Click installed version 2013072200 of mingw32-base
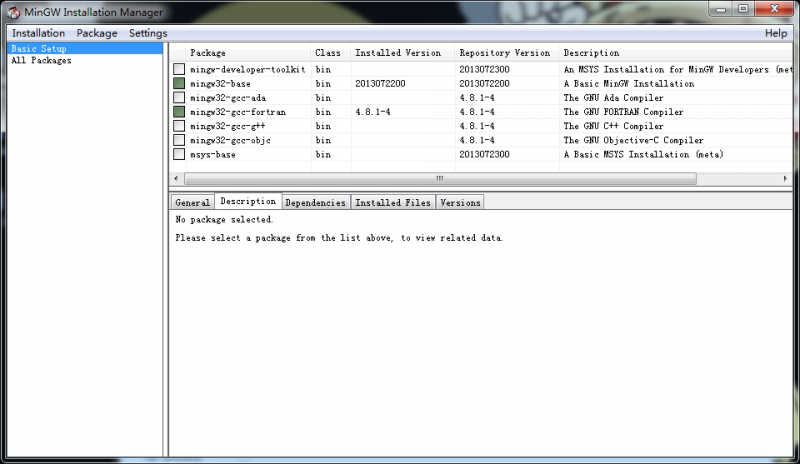Screen dimensions: 800x464 pyautogui.click(x=380, y=84)
